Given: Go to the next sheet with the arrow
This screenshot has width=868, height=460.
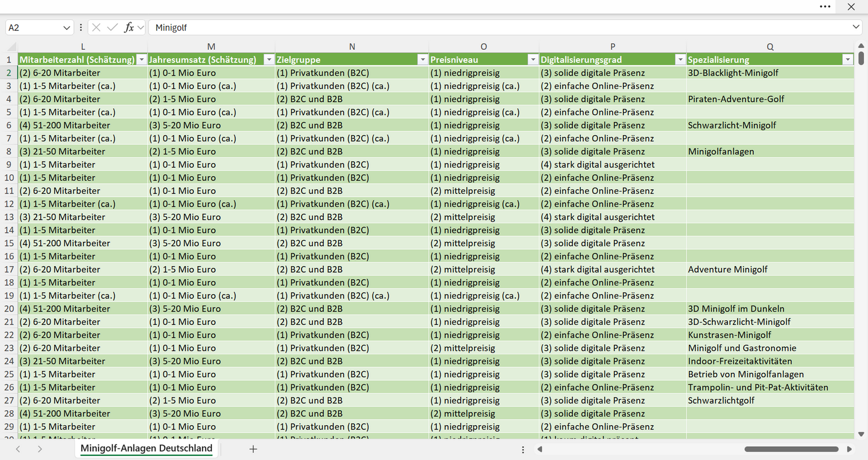Looking at the screenshot, I should point(40,449).
